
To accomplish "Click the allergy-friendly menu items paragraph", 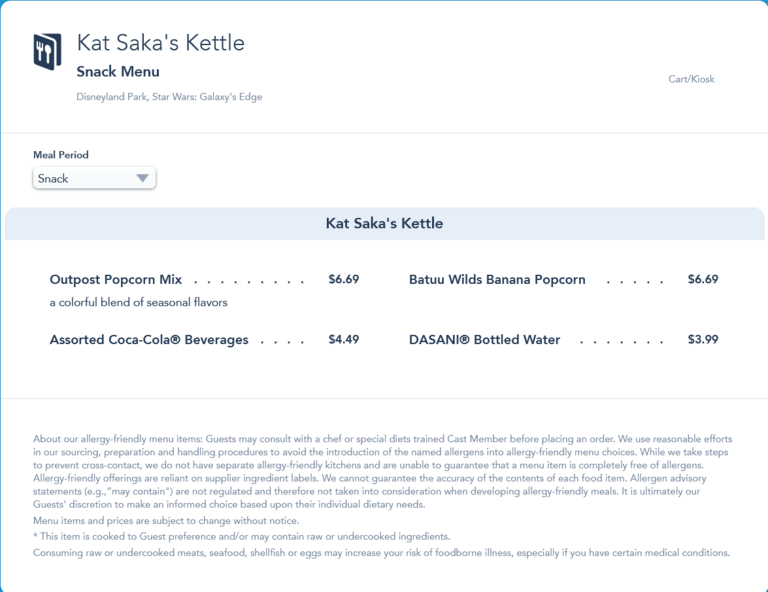I will click(383, 472).
